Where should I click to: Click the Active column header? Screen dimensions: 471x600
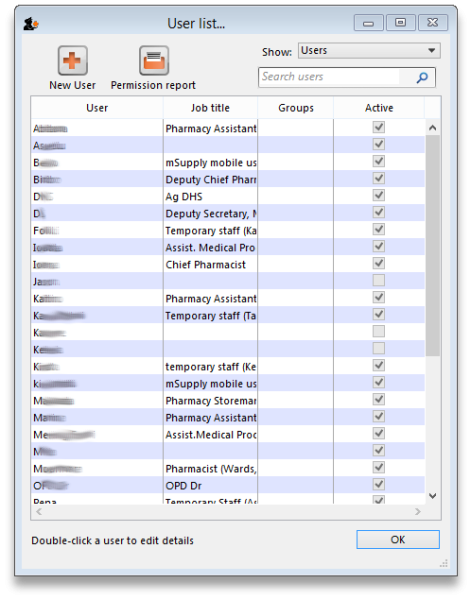coord(379,108)
